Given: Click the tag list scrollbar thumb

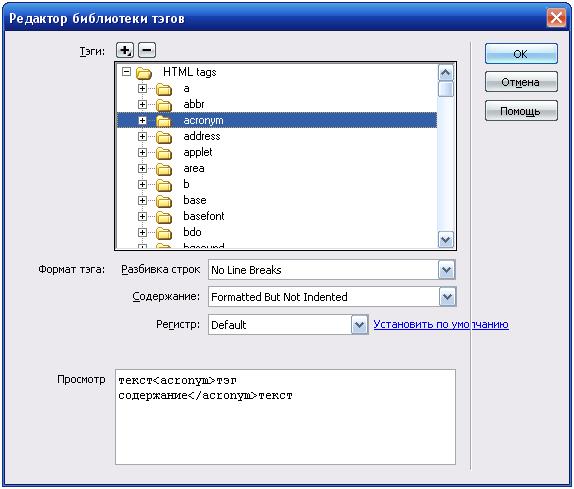Looking at the screenshot, I should tap(446, 89).
